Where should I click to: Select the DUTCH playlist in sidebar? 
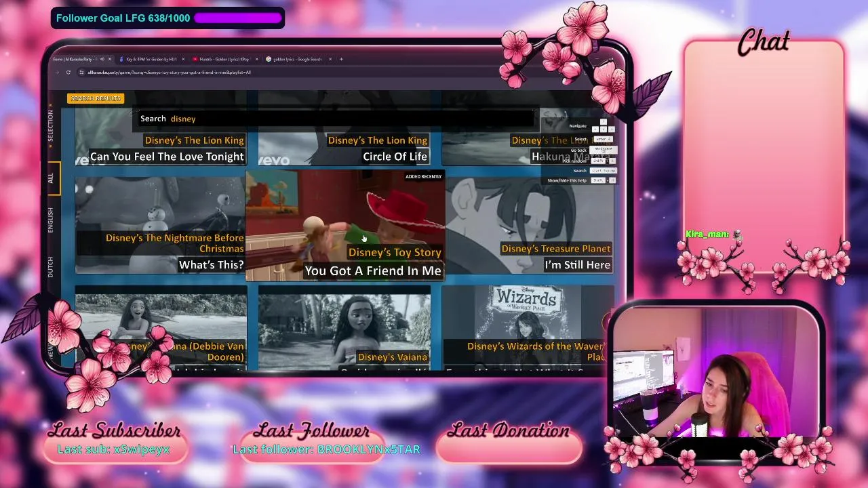point(50,266)
